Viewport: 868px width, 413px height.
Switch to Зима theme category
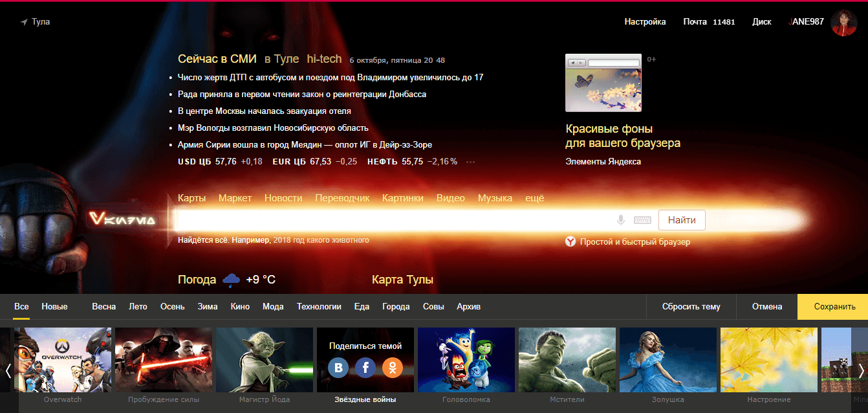click(208, 307)
